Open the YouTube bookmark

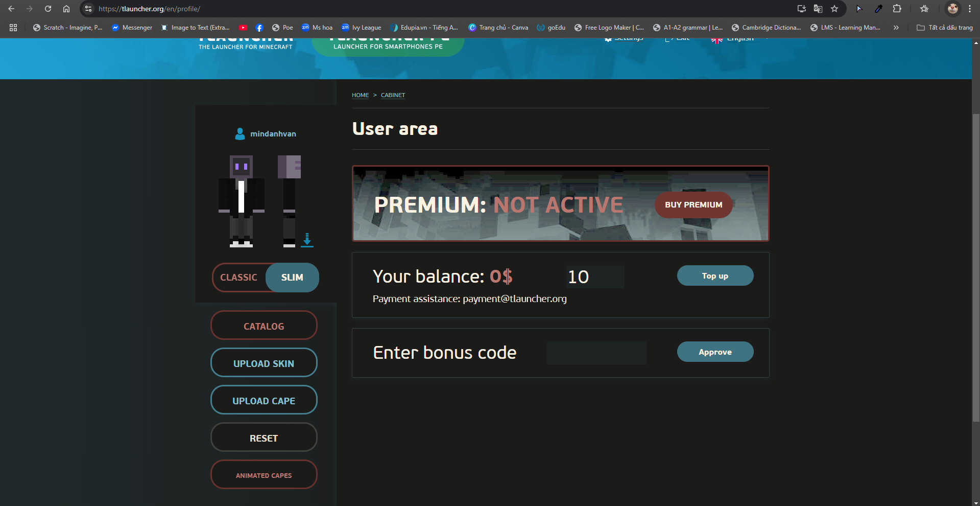point(243,28)
